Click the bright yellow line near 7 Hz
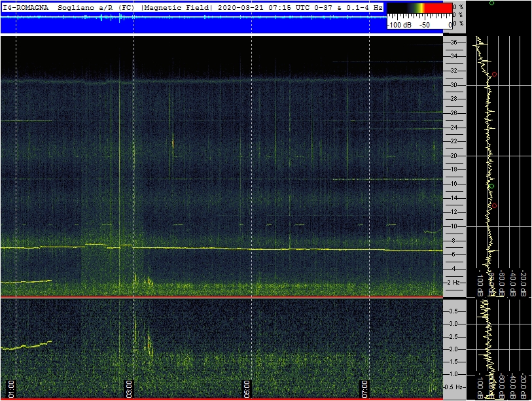The height and width of the screenshot is (401, 532). coord(222,249)
